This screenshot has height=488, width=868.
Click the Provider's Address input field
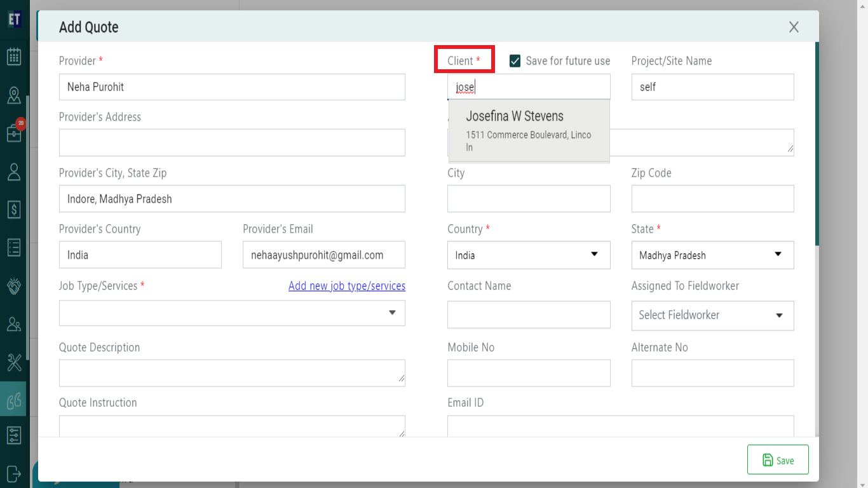[x=232, y=142]
